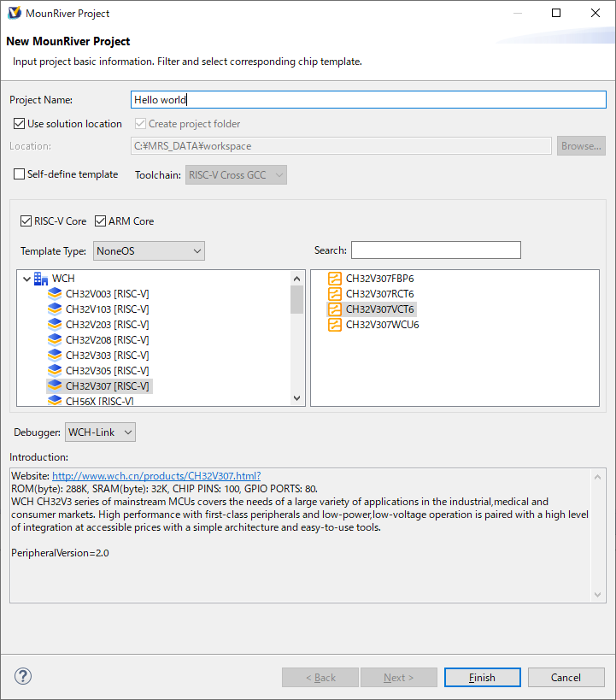
Task: Choose the CH32V307RCT6 chip model
Action: pyautogui.click(x=380, y=294)
